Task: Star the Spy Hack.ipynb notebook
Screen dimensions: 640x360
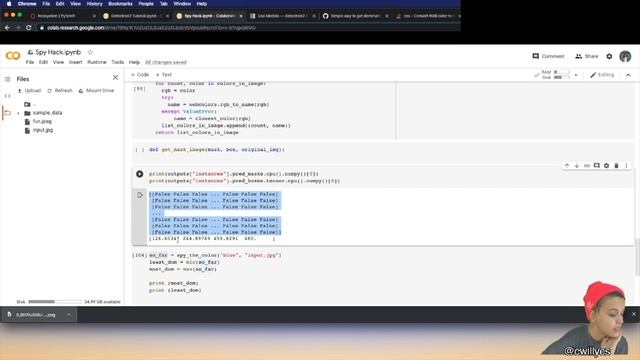Action: tap(90, 52)
